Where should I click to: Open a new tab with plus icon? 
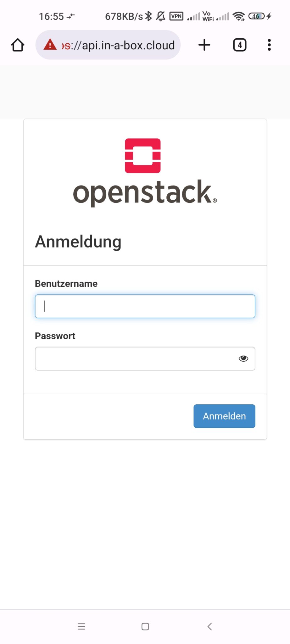click(x=204, y=45)
